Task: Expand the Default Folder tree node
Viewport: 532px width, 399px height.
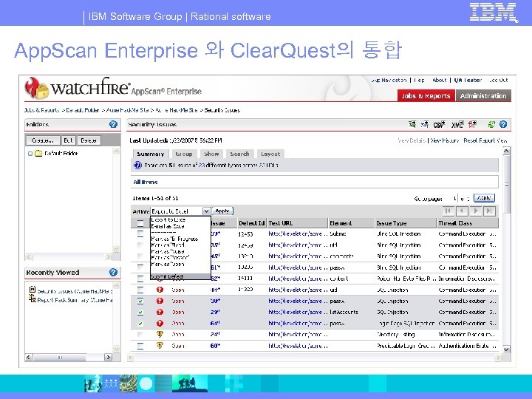Action: [30, 154]
